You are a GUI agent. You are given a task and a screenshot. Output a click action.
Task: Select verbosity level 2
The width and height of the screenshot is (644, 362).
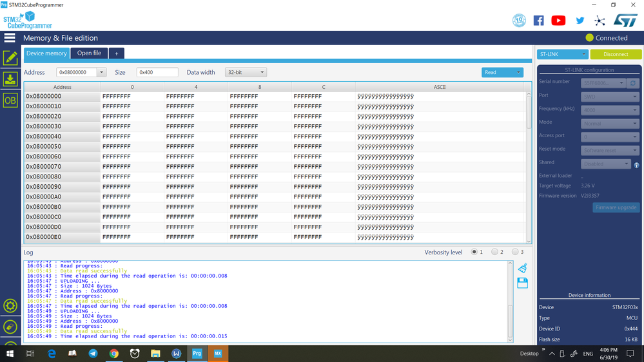point(494,252)
